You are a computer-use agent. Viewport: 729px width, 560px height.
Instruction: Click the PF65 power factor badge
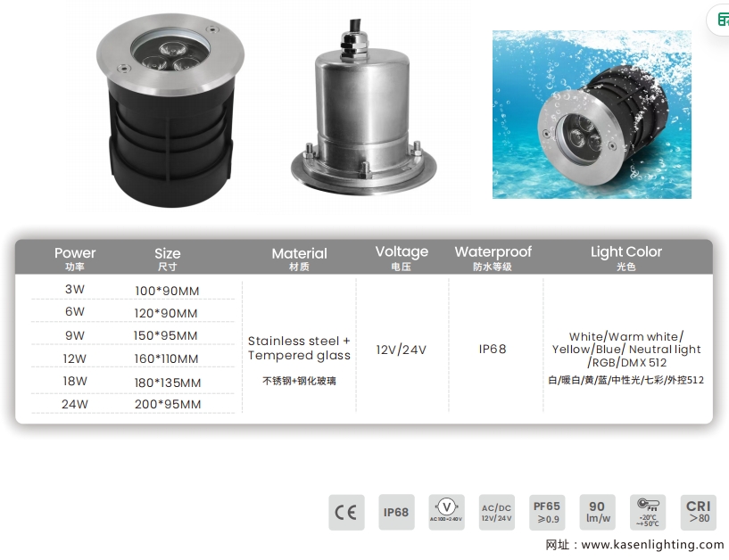click(547, 512)
